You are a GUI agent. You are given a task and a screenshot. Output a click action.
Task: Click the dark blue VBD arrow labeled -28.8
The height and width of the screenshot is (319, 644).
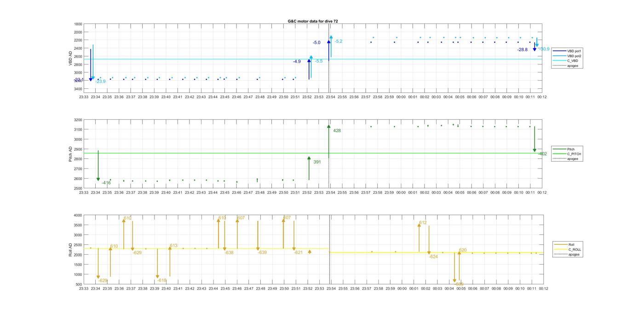click(535, 46)
